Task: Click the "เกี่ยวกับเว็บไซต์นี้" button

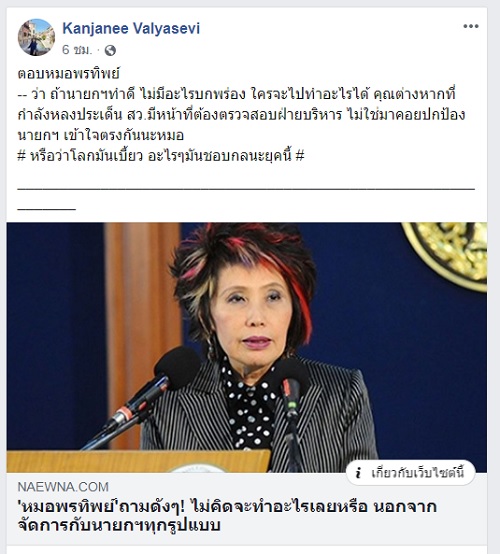Action: 411,473
